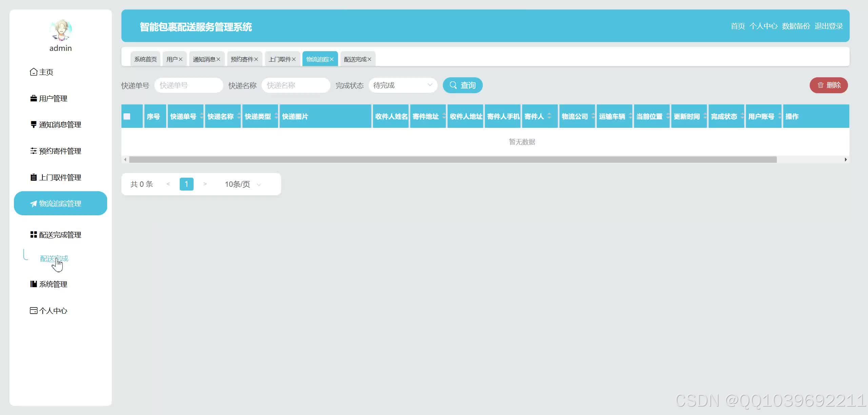Switch to the 预约寄件 tab
Viewport: 868px width, 415px height.
click(x=242, y=59)
